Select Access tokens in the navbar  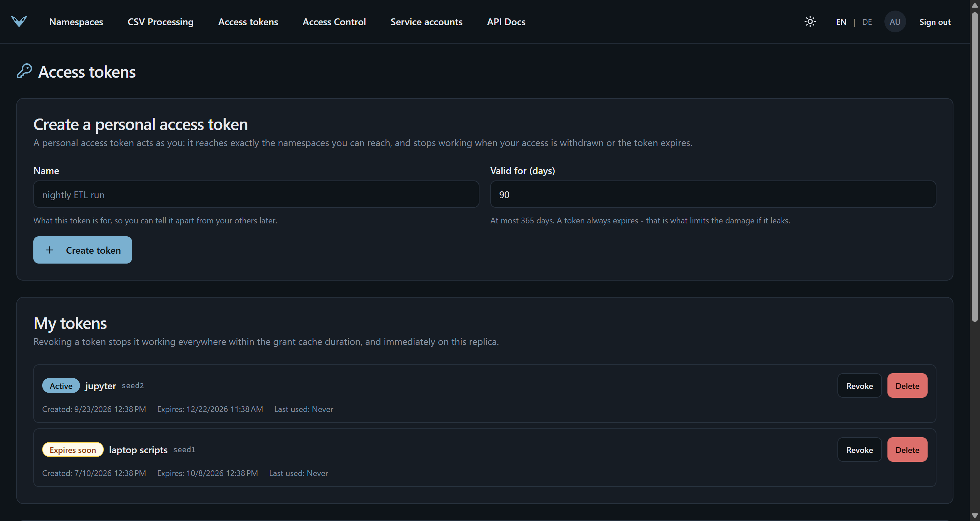(x=248, y=22)
